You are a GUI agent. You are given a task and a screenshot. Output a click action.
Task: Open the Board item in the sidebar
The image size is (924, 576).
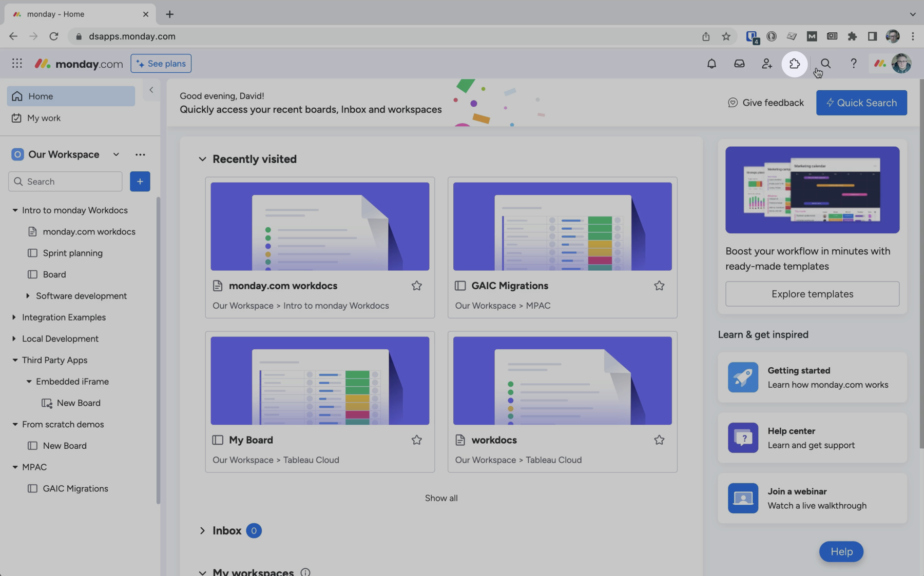click(54, 275)
